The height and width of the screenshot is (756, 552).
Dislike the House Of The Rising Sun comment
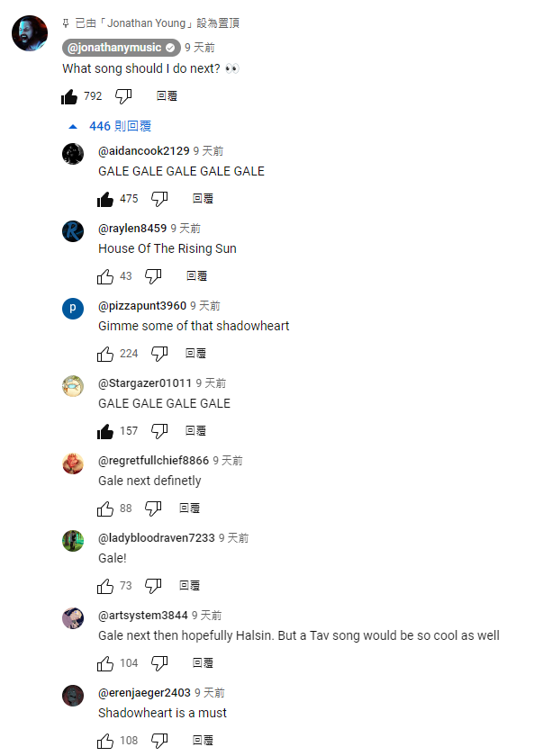point(153,276)
